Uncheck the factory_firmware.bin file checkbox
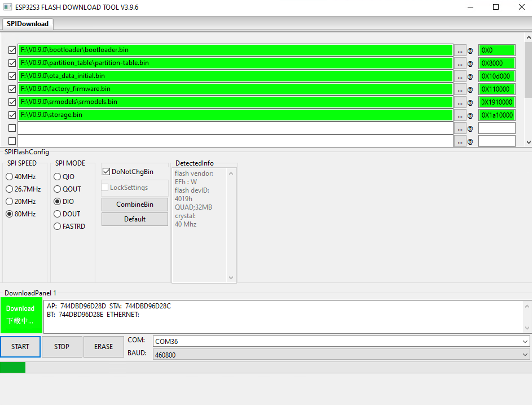 (12, 89)
